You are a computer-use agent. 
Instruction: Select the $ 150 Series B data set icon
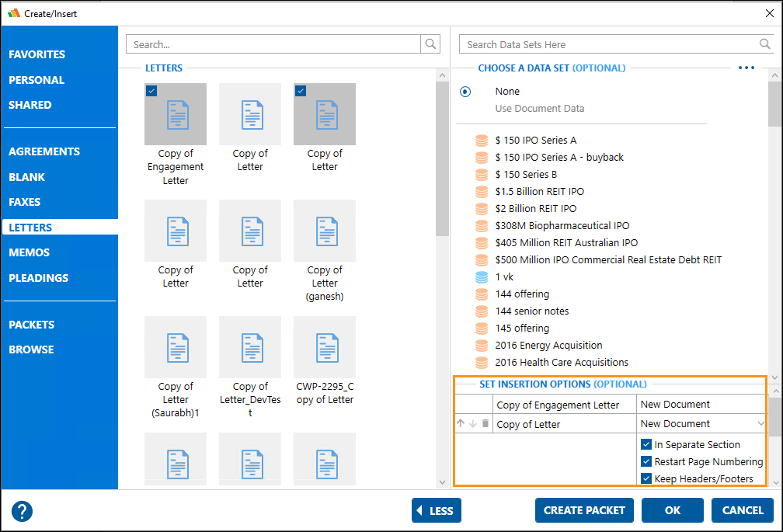482,174
